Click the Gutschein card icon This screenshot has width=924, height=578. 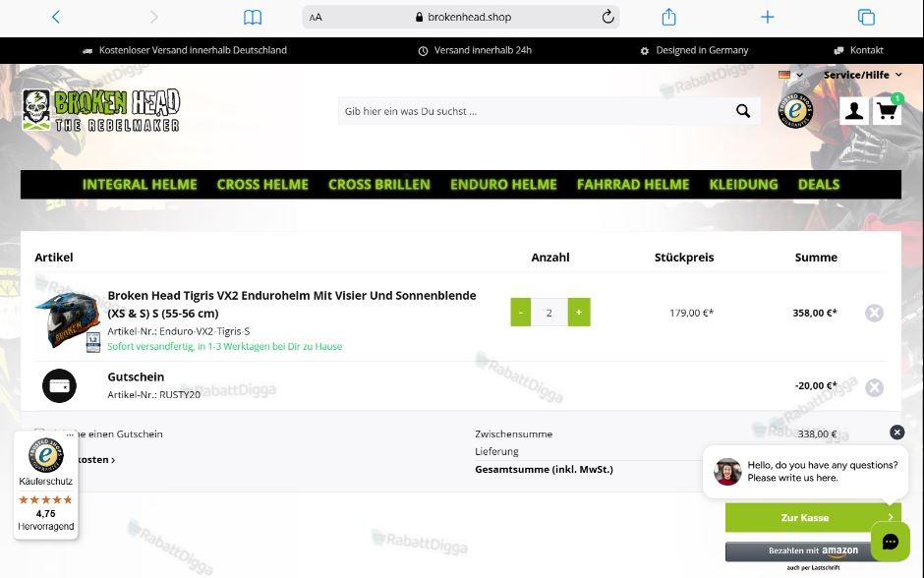pos(60,386)
